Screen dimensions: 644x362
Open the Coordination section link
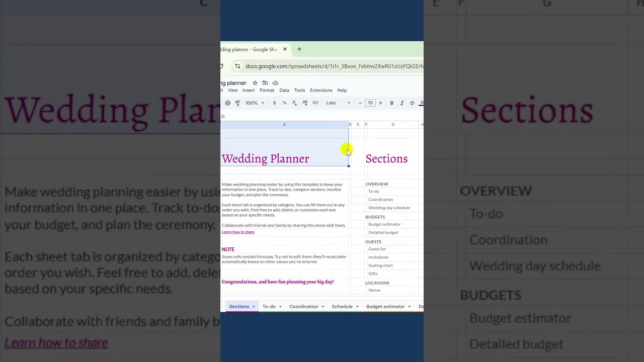pyautogui.click(x=380, y=200)
